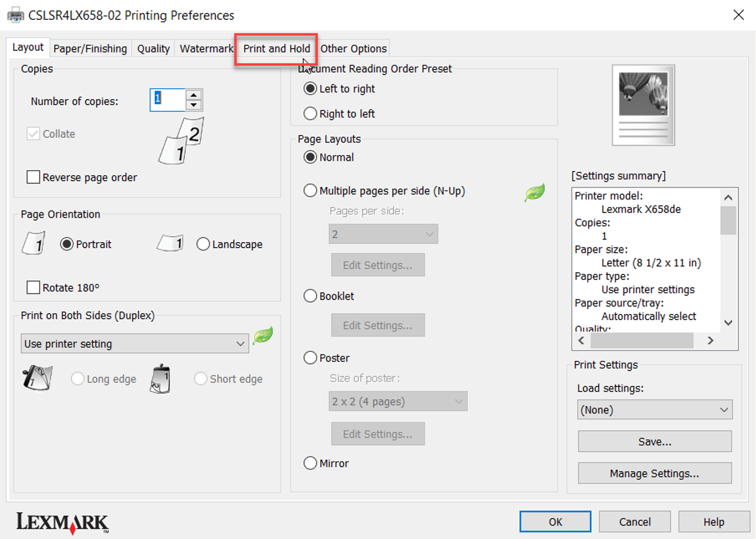Switch to the Layout tab
Viewport: 756px width, 539px height.
[28, 48]
